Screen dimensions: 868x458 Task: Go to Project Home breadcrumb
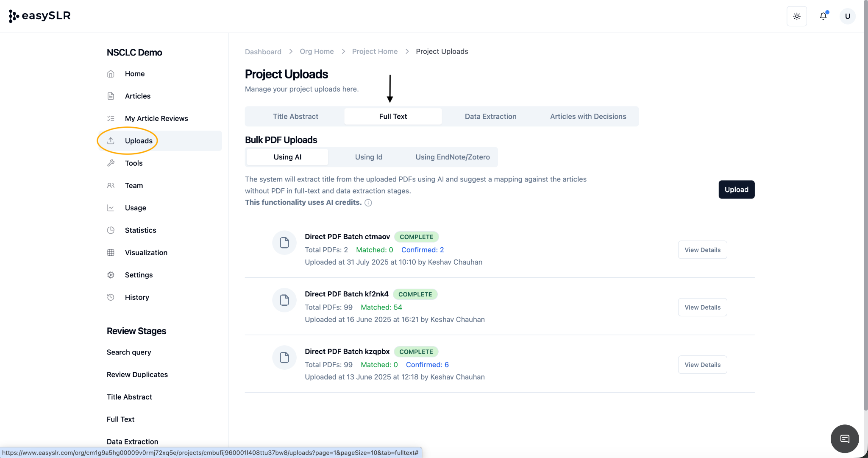tap(375, 51)
